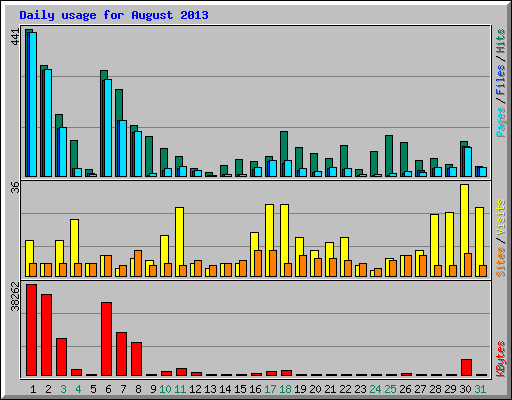Click the orange Sites bar for day 8

click(138, 263)
